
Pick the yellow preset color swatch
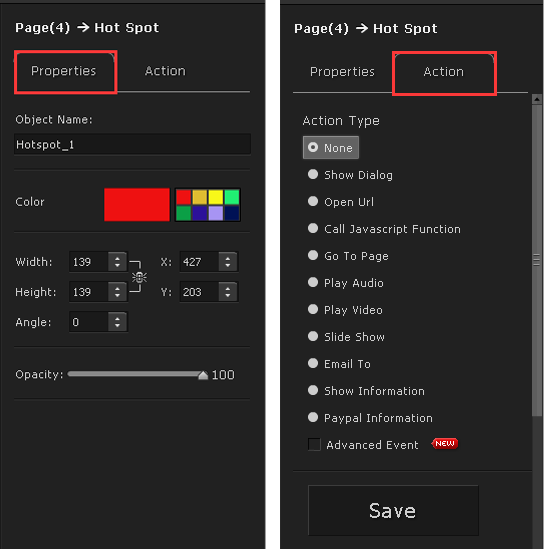[x=216, y=197]
